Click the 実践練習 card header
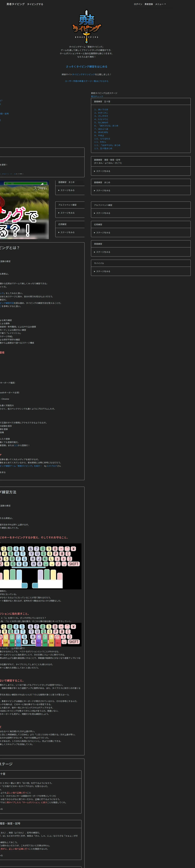The width and height of the screenshot is (195, 868). 141,244
